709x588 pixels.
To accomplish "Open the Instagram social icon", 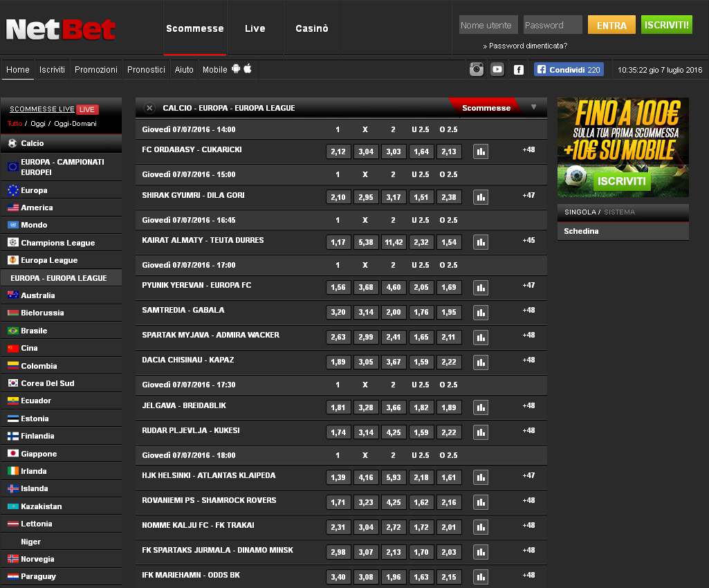I will [476, 69].
